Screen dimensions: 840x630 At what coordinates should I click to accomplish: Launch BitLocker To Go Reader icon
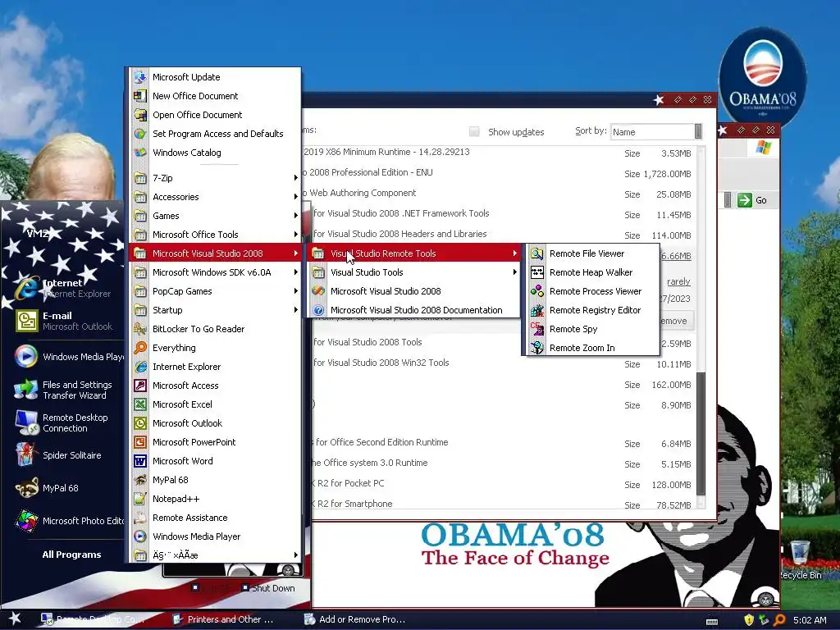140,329
